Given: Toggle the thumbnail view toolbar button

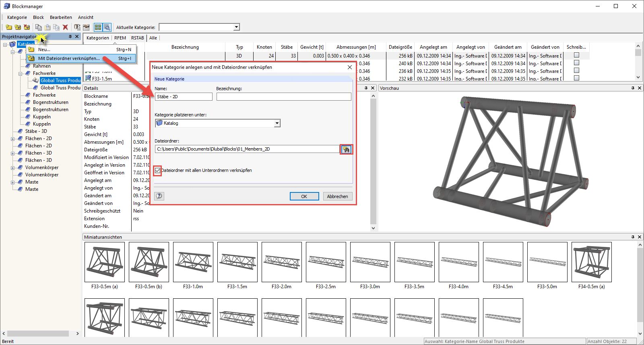Looking at the screenshot, I should 98,27.
